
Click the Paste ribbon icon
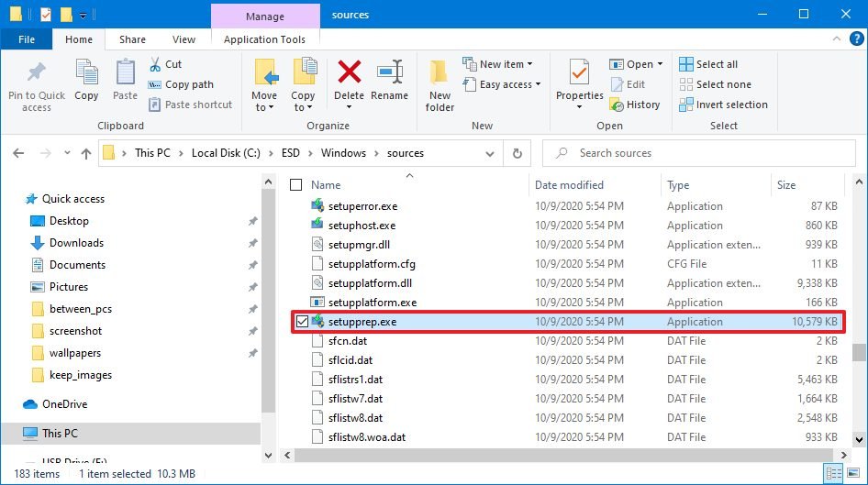pyautogui.click(x=125, y=72)
